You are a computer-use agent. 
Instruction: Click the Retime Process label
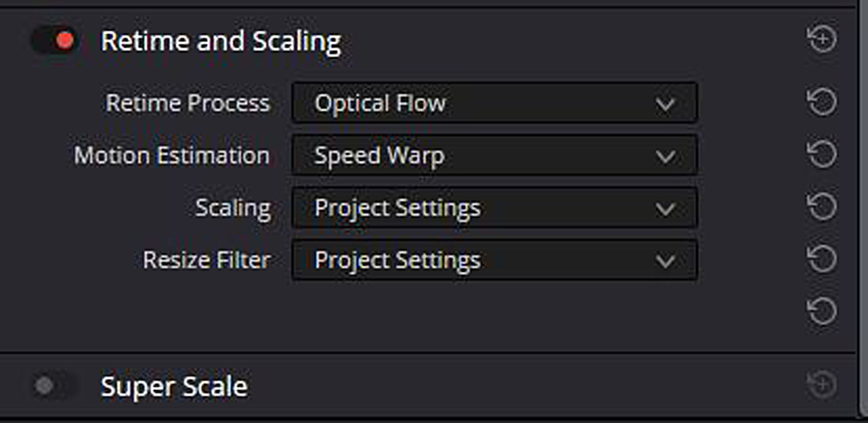tap(188, 103)
